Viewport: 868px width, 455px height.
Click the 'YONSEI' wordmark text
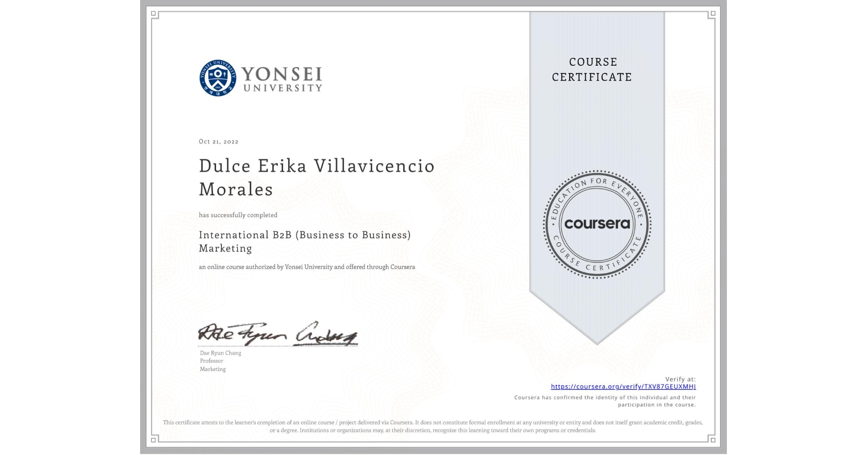tap(282, 74)
